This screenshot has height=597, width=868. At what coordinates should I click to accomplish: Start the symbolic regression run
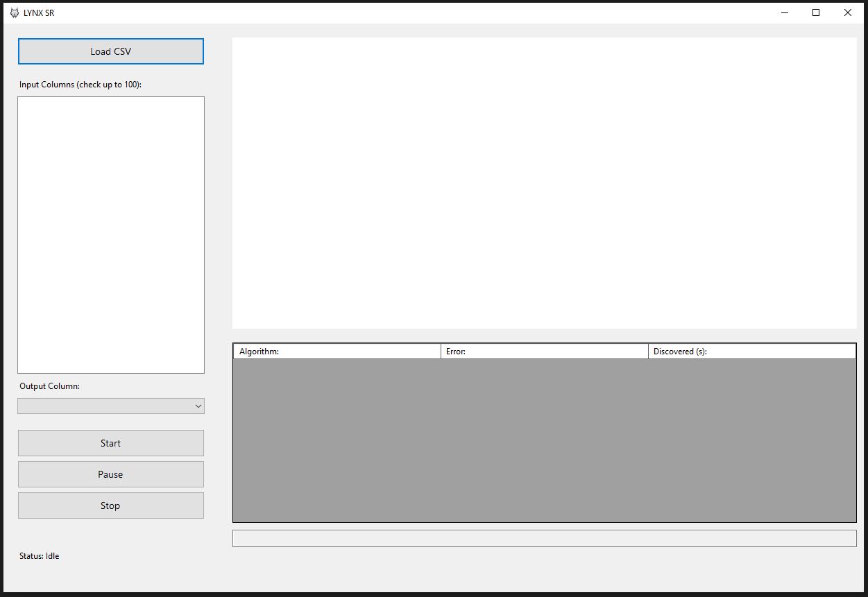click(x=111, y=443)
